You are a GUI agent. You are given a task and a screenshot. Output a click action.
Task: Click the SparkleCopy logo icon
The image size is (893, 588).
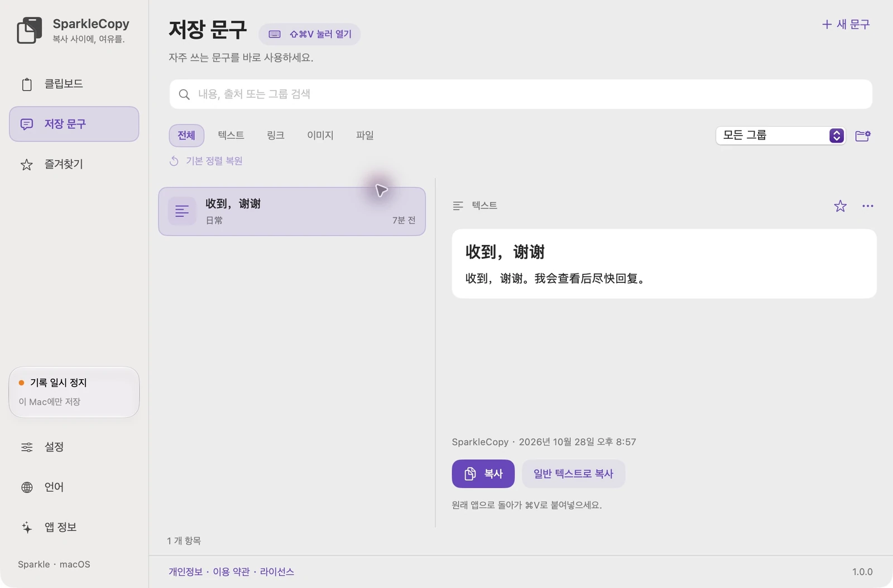pyautogui.click(x=30, y=30)
